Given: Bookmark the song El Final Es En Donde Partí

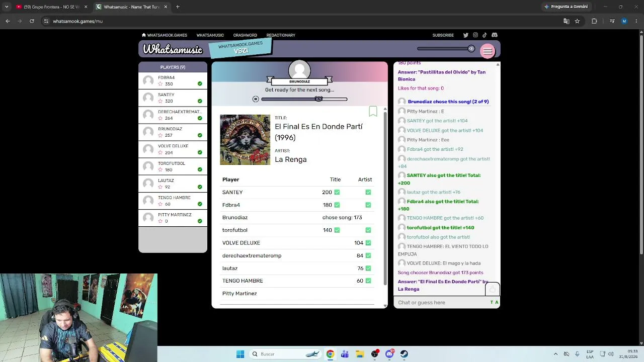Looking at the screenshot, I should (373, 111).
